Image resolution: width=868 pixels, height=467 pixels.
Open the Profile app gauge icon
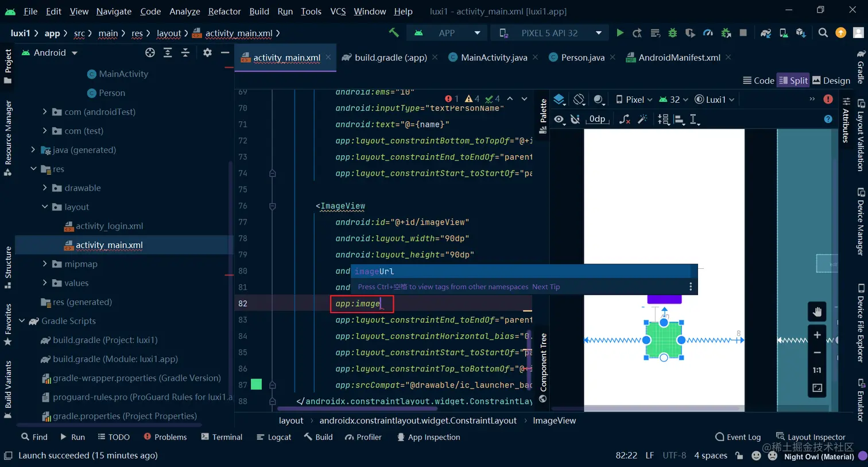[x=708, y=33]
